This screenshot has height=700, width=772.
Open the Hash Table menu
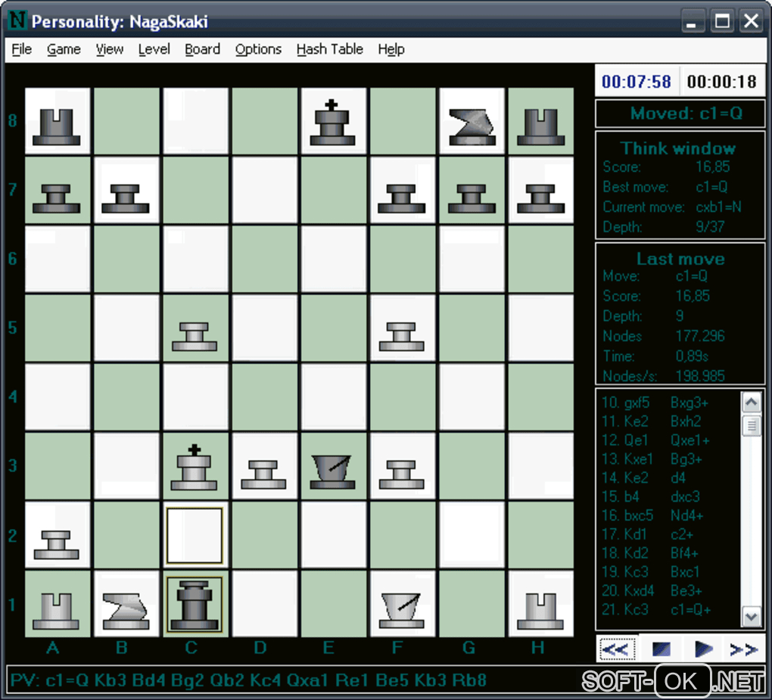coord(330,49)
